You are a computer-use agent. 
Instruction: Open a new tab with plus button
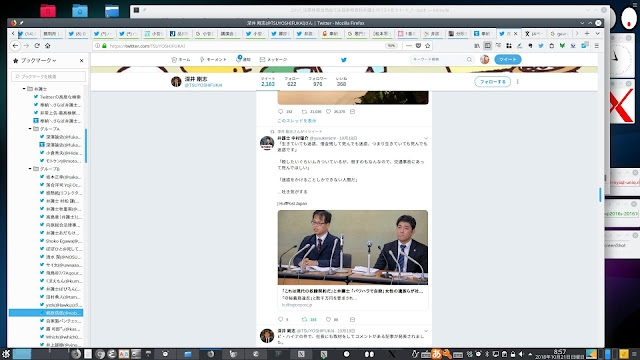587,33
